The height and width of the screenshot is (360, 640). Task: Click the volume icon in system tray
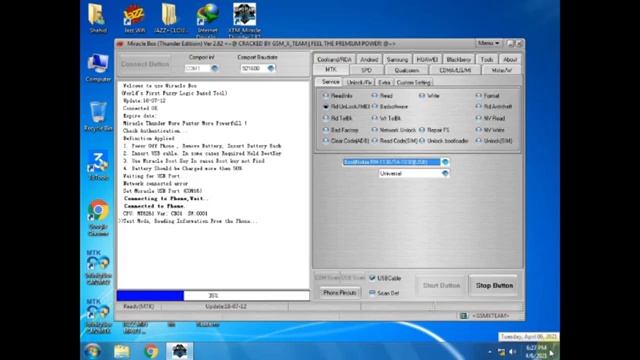click(513, 352)
